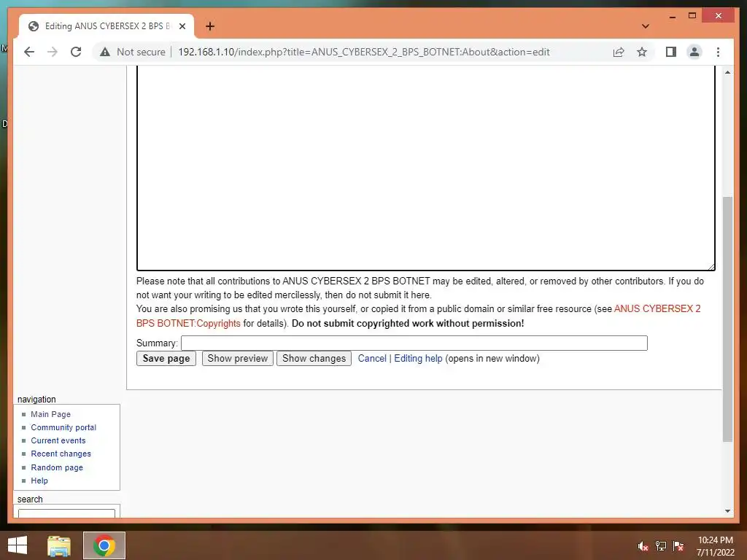The image size is (747, 560).
Task: Open the Windows Start menu
Action: tap(18, 545)
